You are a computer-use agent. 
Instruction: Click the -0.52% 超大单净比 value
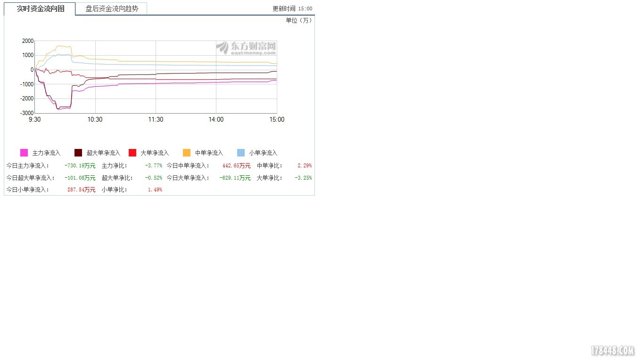pos(154,178)
